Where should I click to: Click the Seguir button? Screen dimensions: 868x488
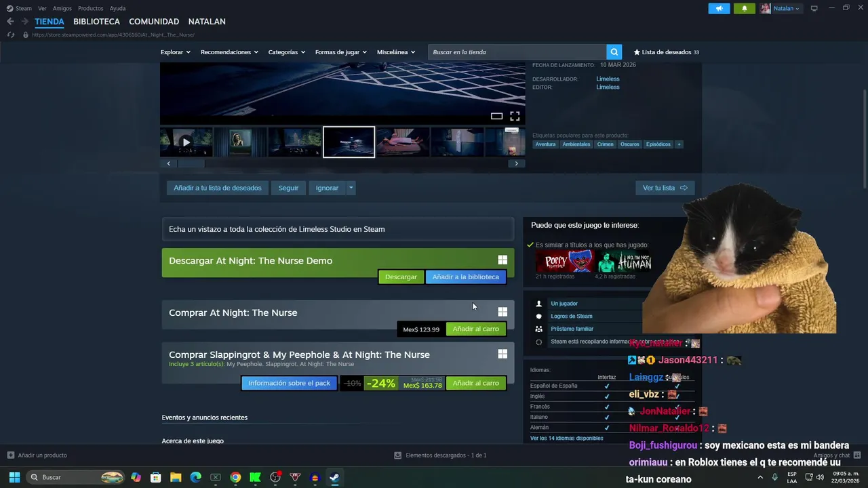(288, 188)
